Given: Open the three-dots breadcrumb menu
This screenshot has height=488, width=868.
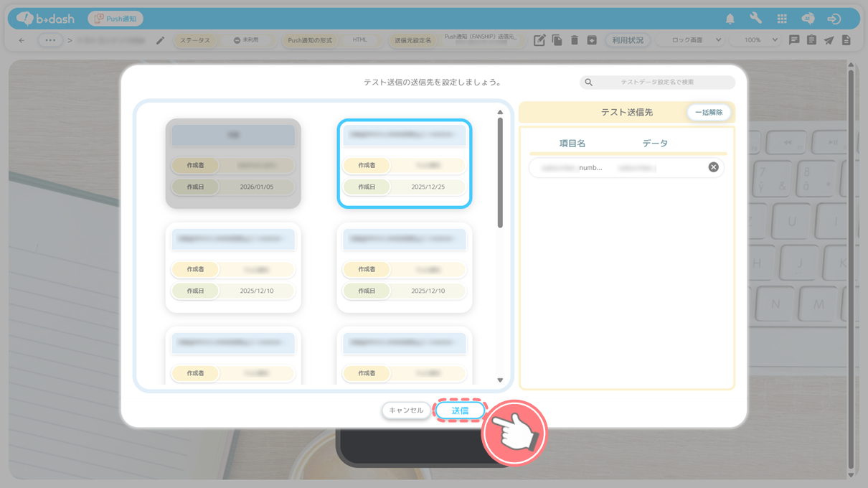Looking at the screenshot, I should pos(50,40).
